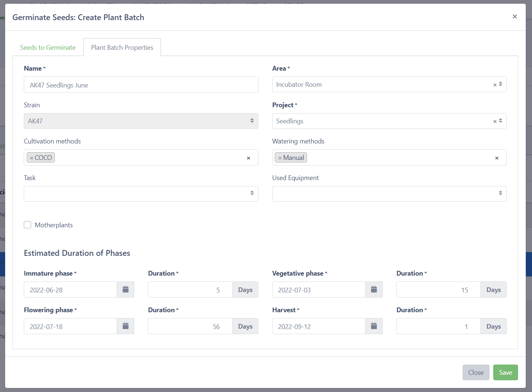This screenshot has width=532, height=392.
Task: Remove the COCO cultivation method tag
Action: tap(32, 158)
